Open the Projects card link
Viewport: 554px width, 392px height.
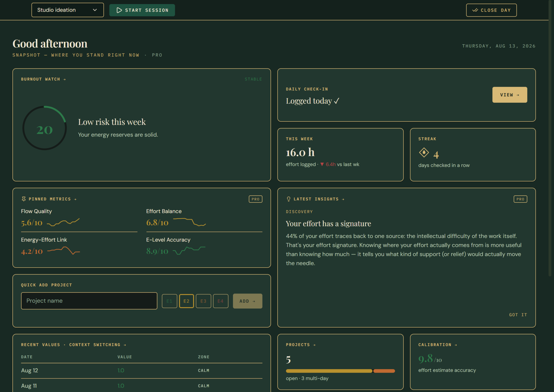click(x=301, y=345)
